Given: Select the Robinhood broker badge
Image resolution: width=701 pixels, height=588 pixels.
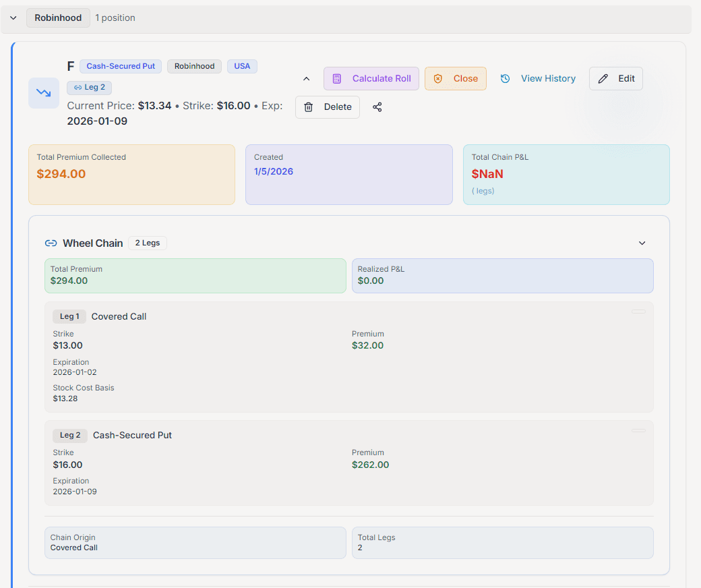Looking at the screenshot, I should (194, 66).
